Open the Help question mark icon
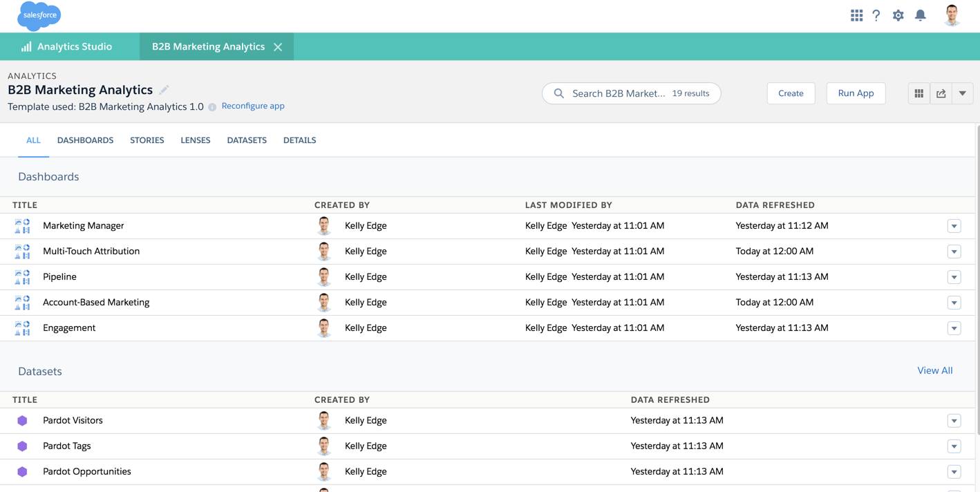Image resolution: width=980 pixels, height=492 pixels. 876,15
